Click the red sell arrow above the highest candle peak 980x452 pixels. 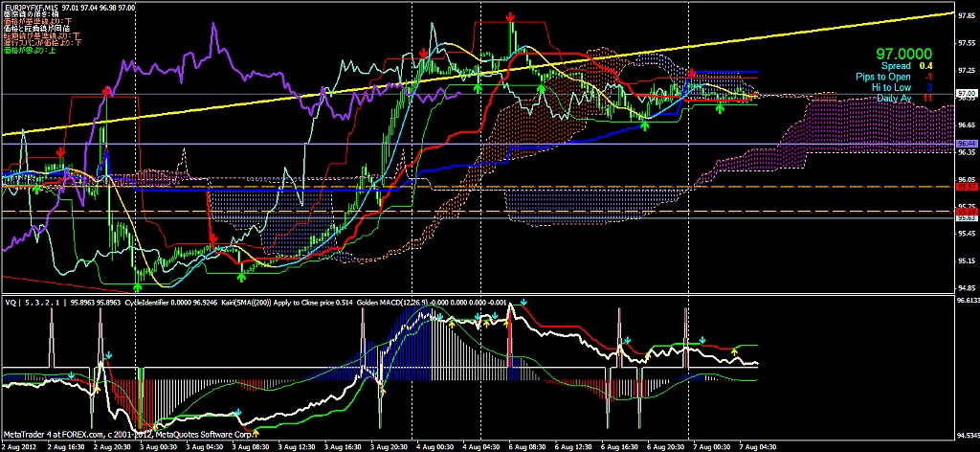coord(511,17)
